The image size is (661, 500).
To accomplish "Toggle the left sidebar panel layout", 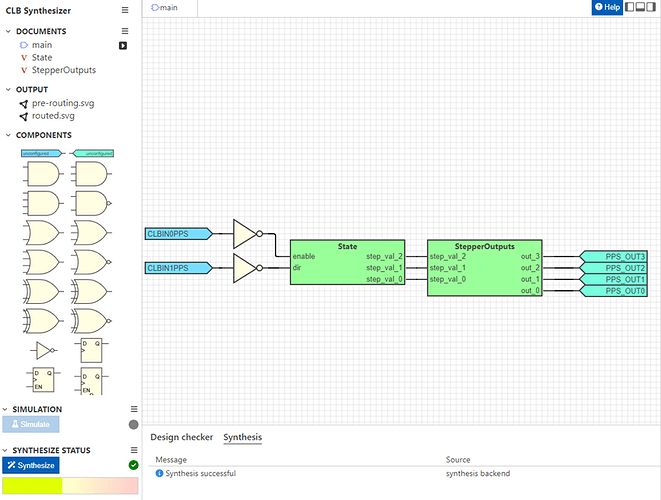I will coord(629,7).
